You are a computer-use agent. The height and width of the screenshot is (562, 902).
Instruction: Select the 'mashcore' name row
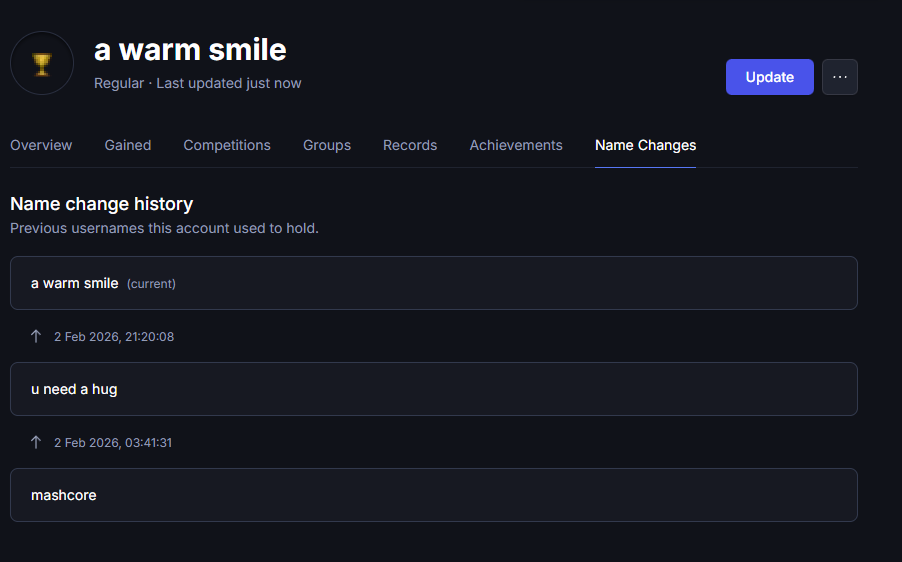click(x=434, y=495)
